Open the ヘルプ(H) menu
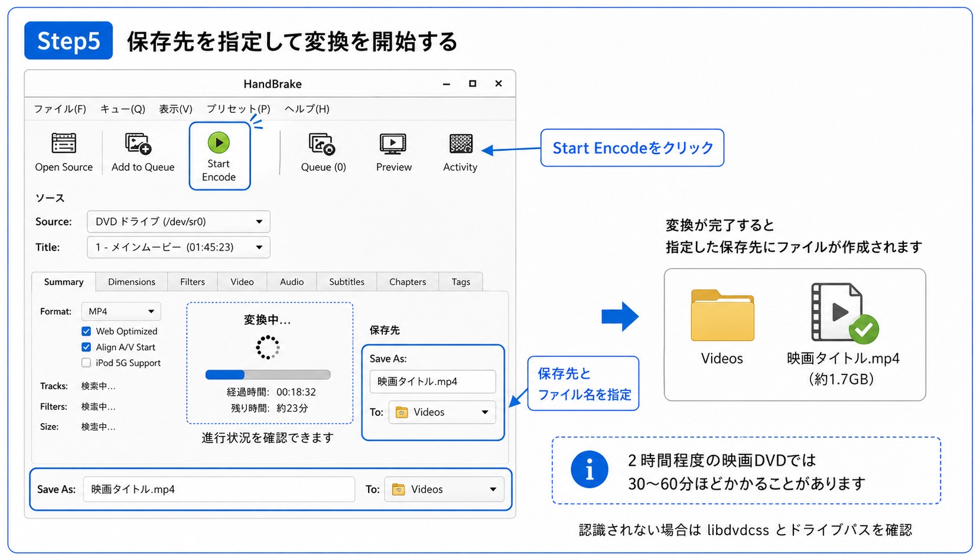The image size is (980, 560). coord(307,109)
